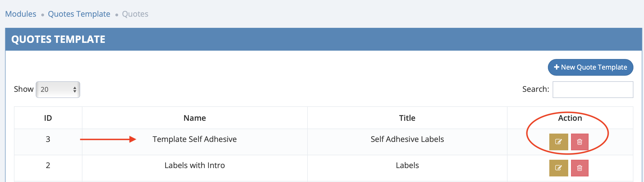Screen dimensions: 644x182
Task: Click the ID 3 row cell
Action: [48, 139]
